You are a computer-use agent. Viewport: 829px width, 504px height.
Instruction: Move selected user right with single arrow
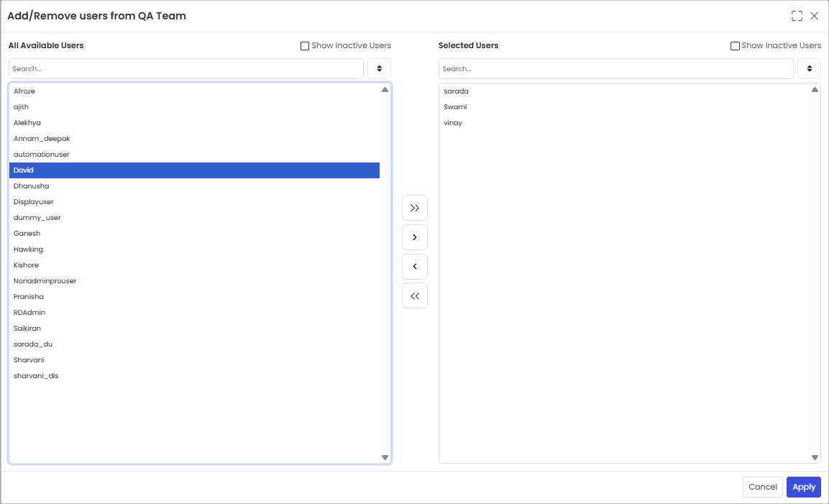[x=414, y=237]
